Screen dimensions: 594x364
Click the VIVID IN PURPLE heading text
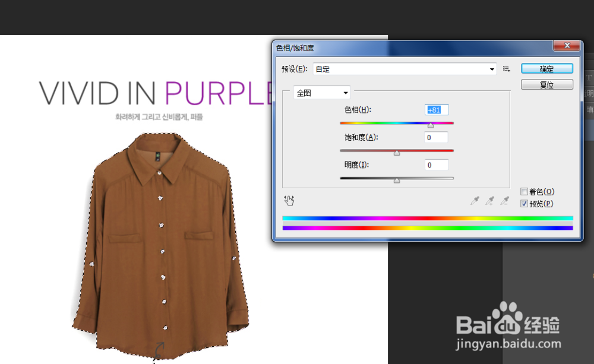[156, 93]
